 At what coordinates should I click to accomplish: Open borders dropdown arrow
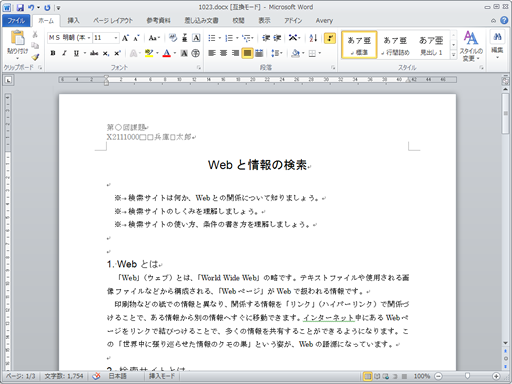click(x=320, y=53)
